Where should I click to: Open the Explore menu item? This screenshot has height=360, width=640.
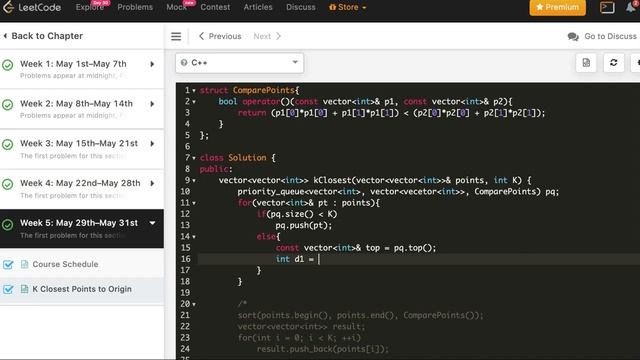click(89, 7)
